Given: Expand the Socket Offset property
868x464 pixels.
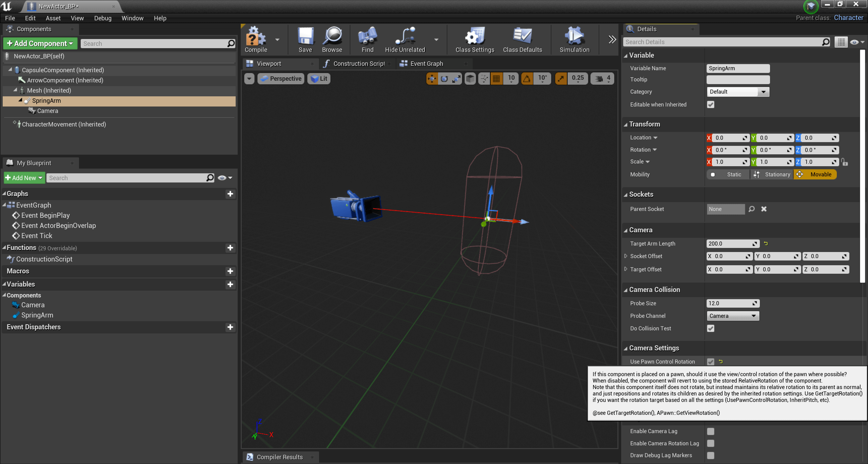Looking at the screenshot, I should 626,256.
